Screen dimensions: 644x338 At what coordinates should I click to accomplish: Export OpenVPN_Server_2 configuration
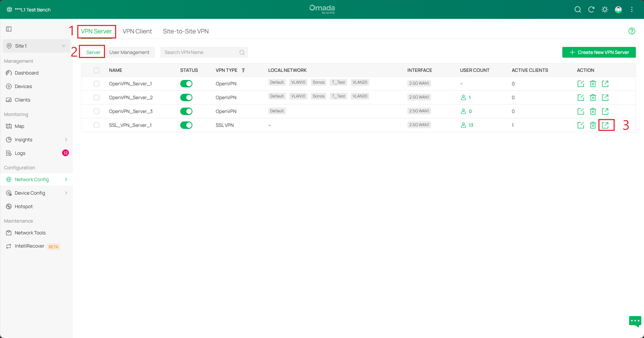pyautogui.click(x=605, y=97)
